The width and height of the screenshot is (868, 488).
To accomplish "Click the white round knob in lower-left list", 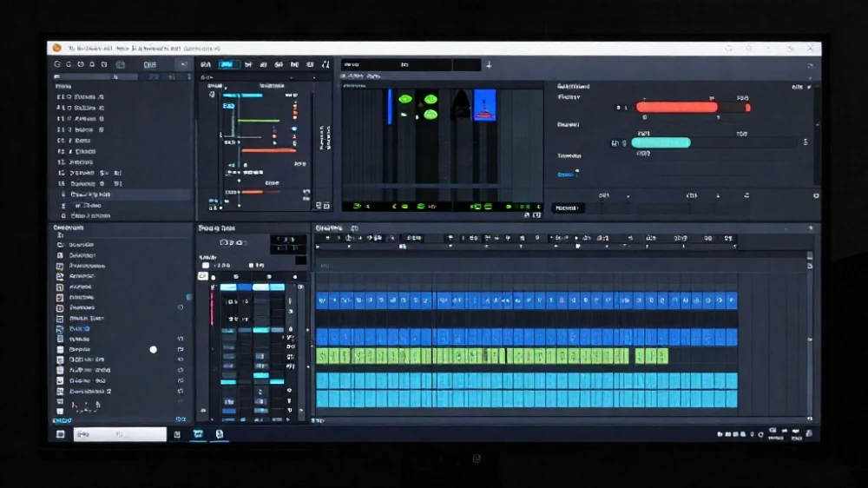I will pyautogui.click(x=154, y=350).
